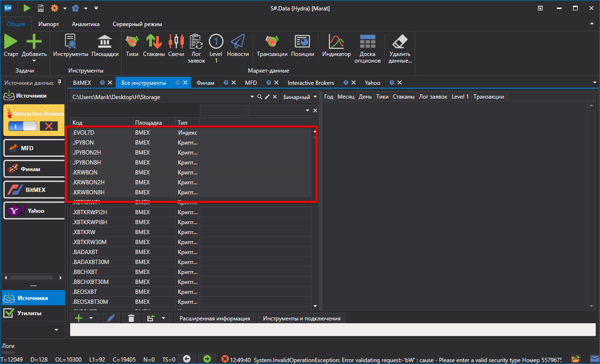Click the pencil edit icon in storage path box
The height and width of the screenshot is (364, 600).
click(x=267, y=97)
